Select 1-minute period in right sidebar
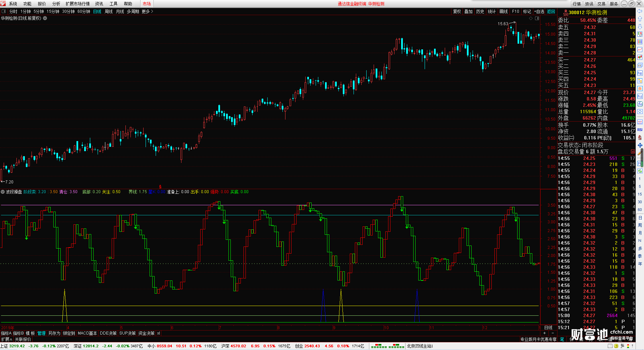The width and height of the screenshot is (644, 350). click(640, 179)
